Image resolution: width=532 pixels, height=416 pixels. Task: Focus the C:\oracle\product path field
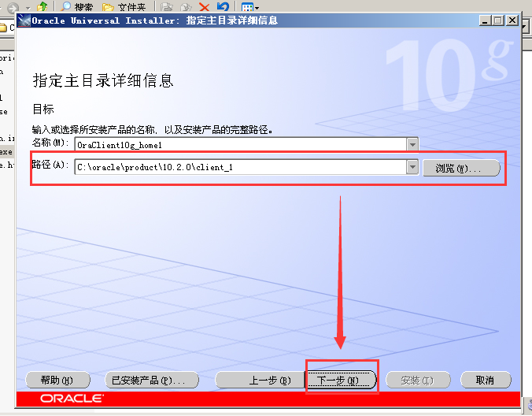point(241,167)
